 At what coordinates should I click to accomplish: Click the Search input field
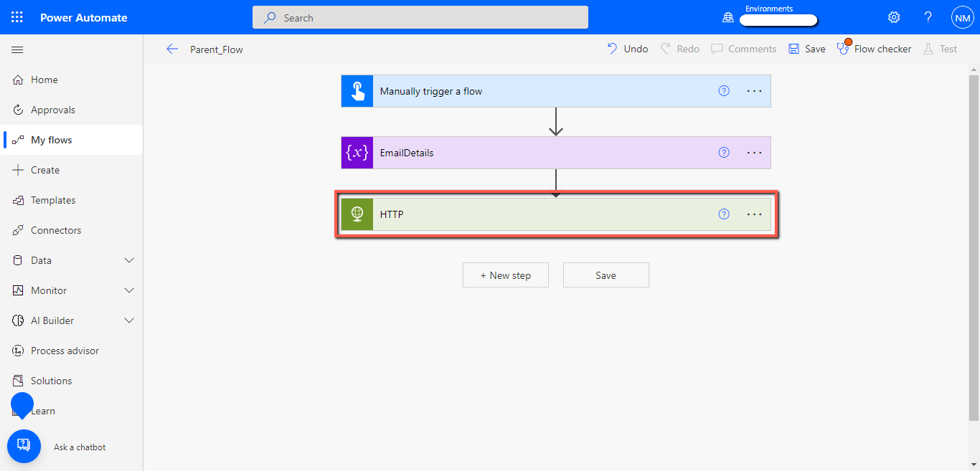420,17
